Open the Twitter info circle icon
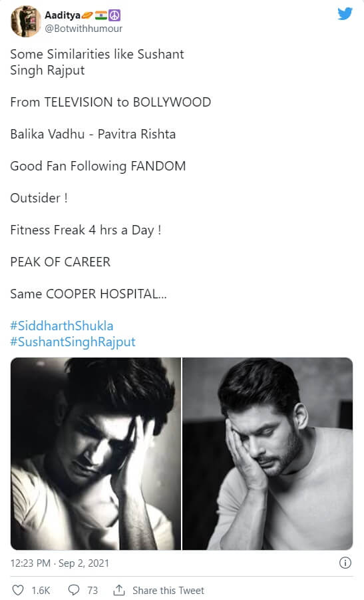Image resolution: width=364 pixels, height=600 pixels. coord(345,563)
